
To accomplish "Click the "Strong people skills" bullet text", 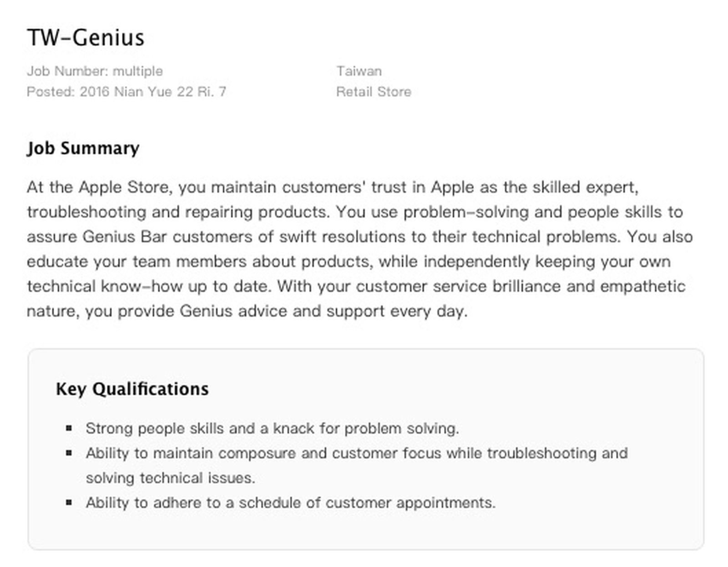I will click(272, 428).
